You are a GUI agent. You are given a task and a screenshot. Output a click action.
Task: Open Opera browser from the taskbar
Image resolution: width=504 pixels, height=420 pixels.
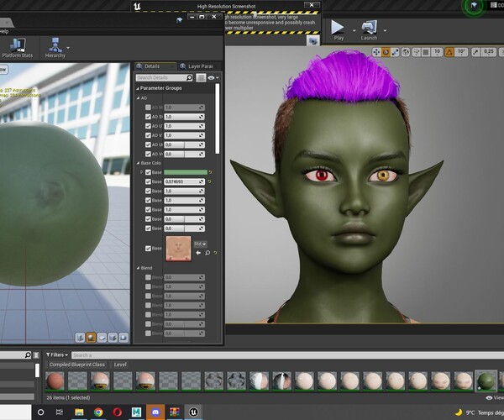point(118,412)
